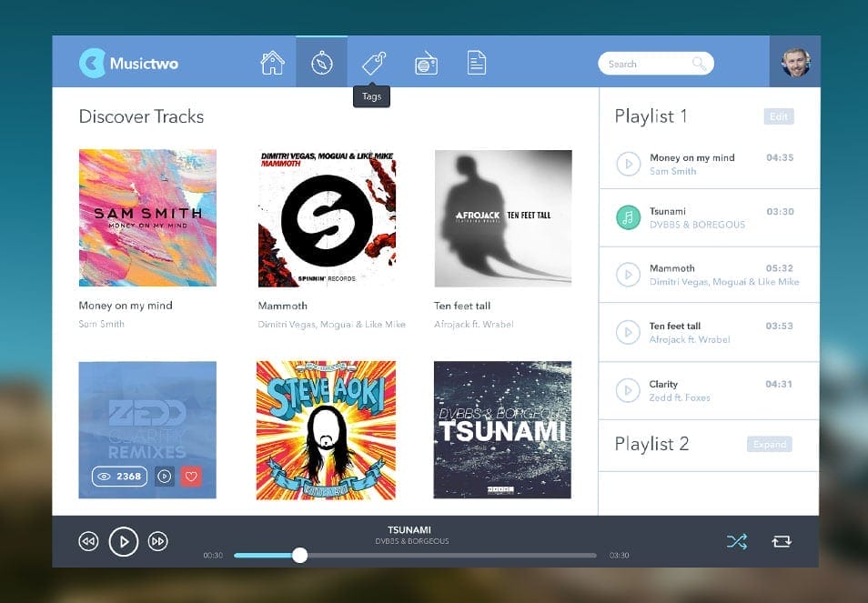Open the Radio section
This screenshot has width=868, height=603.
424,62
